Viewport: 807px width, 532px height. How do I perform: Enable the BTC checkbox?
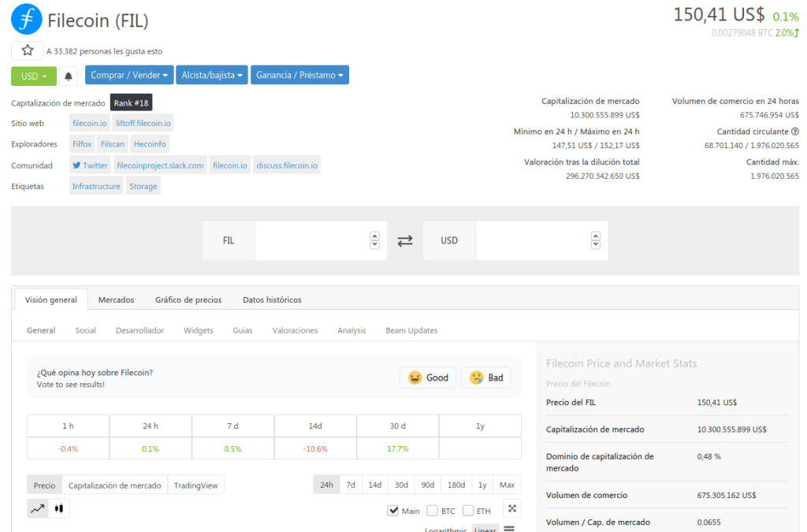coord(432,511)
